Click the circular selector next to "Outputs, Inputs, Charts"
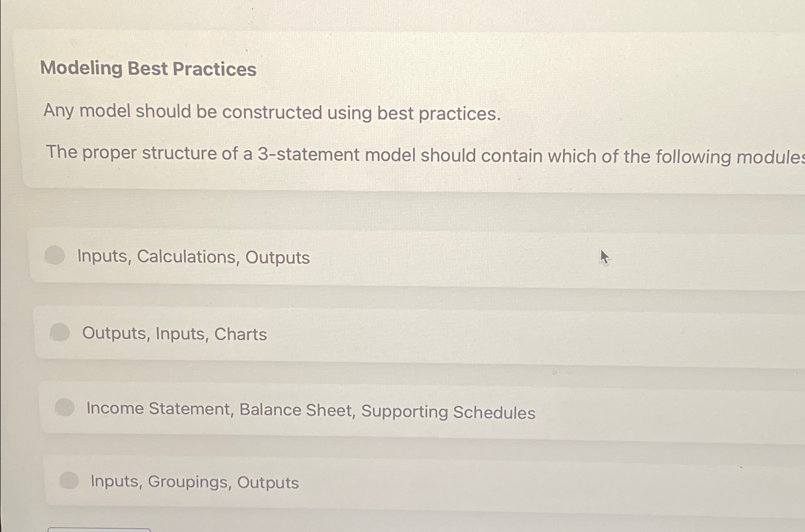Image resolution: width=805 pixels, height=532 pixels. pyautogui.click(x=61, y=333)
